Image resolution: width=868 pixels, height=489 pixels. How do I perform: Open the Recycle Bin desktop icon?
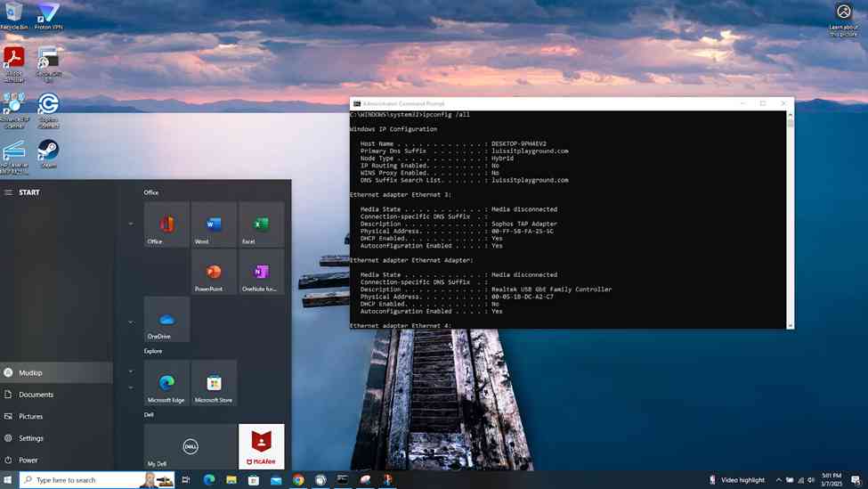click(13, 15)
